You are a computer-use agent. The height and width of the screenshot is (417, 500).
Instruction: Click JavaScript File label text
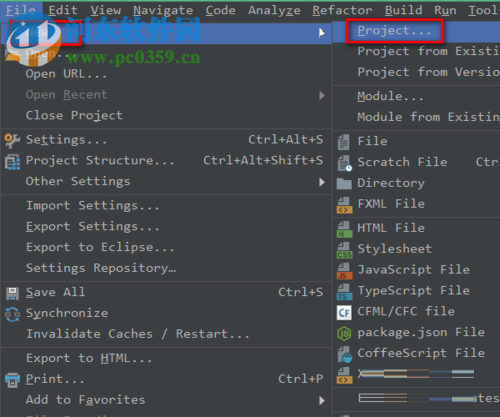(413, 270)
